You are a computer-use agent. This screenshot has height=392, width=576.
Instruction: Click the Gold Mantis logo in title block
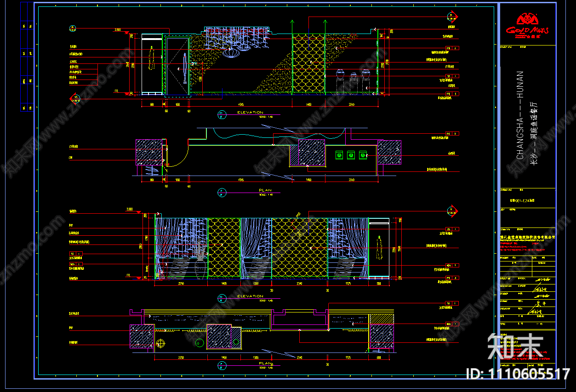(527, 26)
